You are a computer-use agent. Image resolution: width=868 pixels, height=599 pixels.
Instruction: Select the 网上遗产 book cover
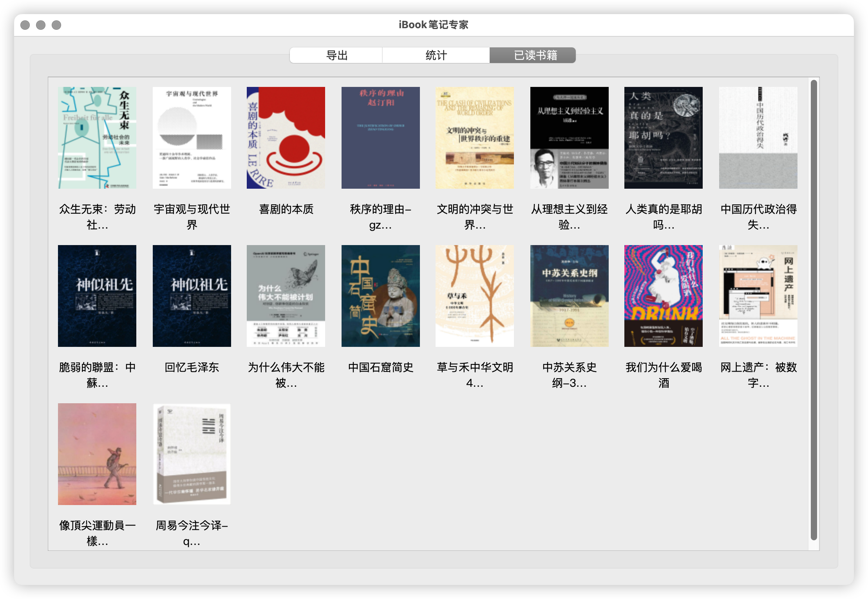(x=758, y=296)
